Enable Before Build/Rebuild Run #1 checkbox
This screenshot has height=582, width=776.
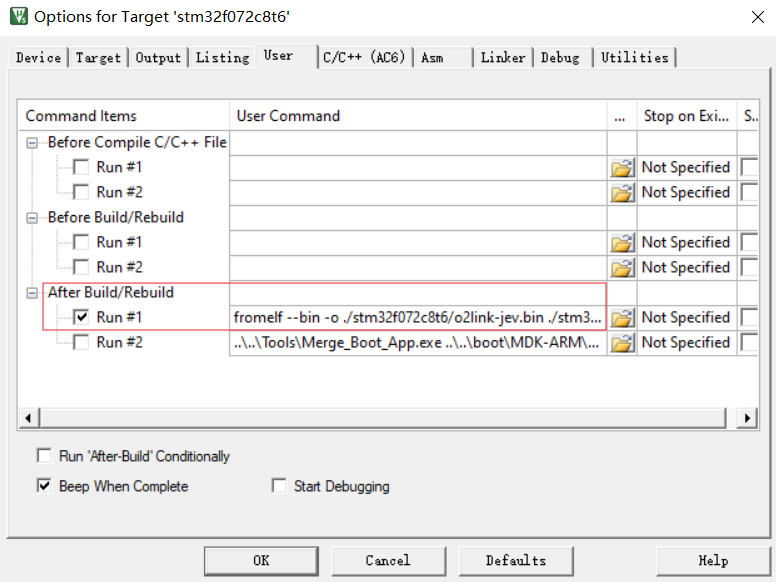[81, 242]
